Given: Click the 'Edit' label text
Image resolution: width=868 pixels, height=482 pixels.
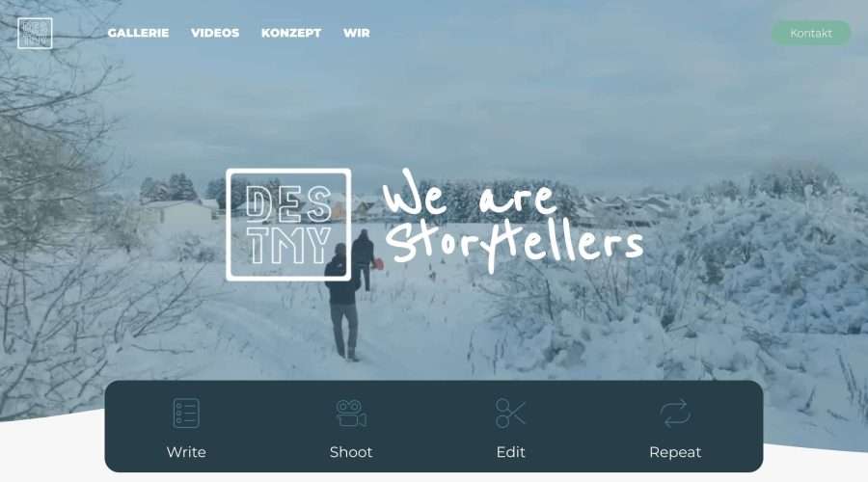Looking at the screenshot, I should pos(510,452).
